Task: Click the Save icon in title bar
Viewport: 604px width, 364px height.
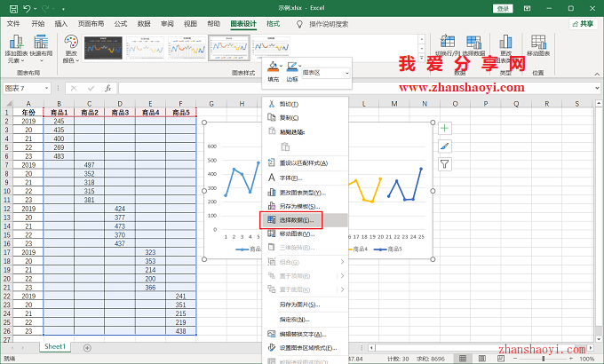Action: click(13, 9)
